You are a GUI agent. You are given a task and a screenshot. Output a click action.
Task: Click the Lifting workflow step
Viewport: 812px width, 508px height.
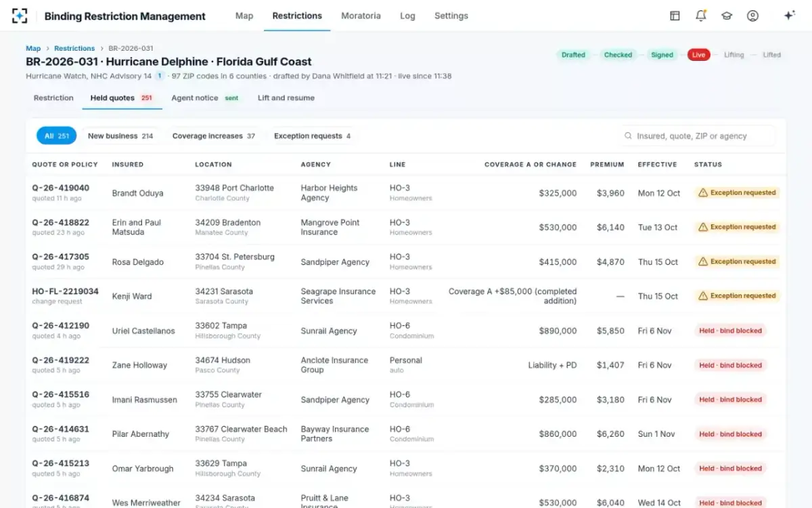[x=734, y=55]
